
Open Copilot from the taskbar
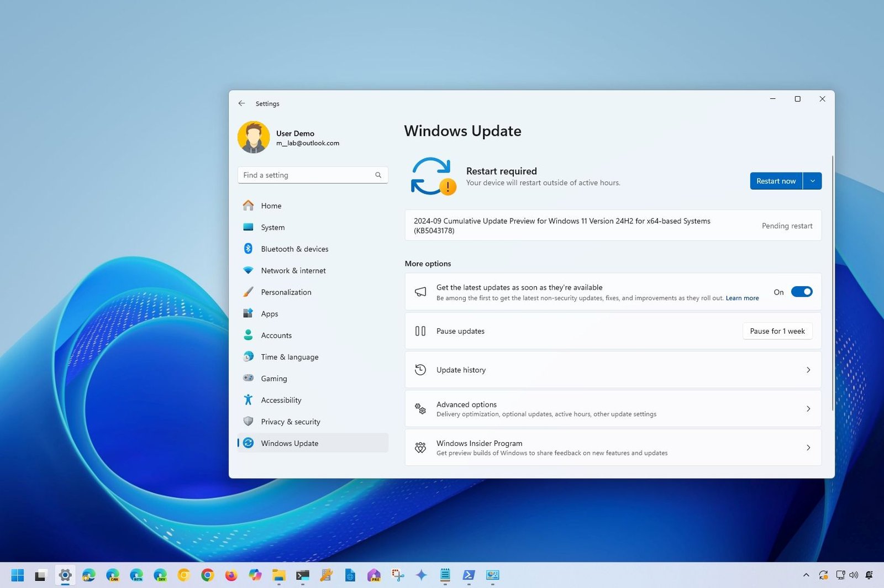255,575
